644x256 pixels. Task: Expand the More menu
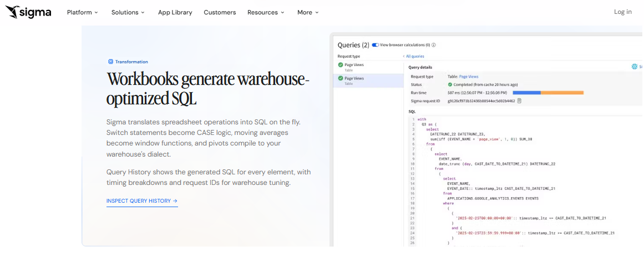[308, 12]
